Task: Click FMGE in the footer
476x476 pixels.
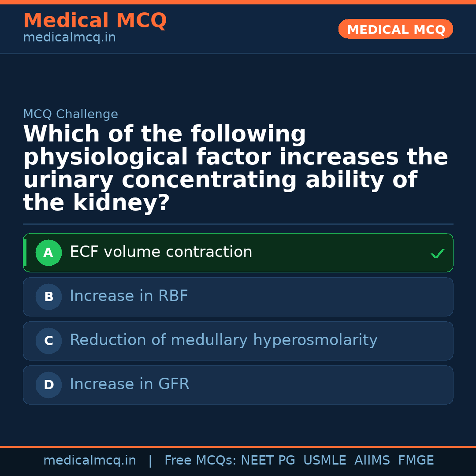Action: point(416,461)
